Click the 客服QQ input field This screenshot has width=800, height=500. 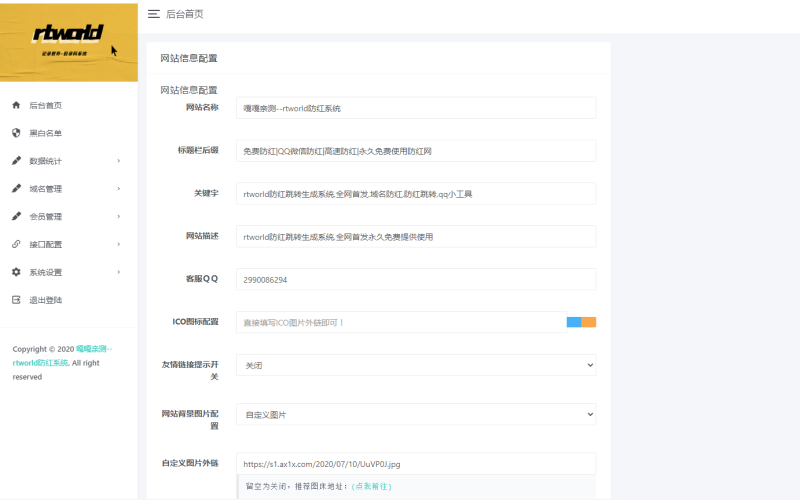(416, 280)
